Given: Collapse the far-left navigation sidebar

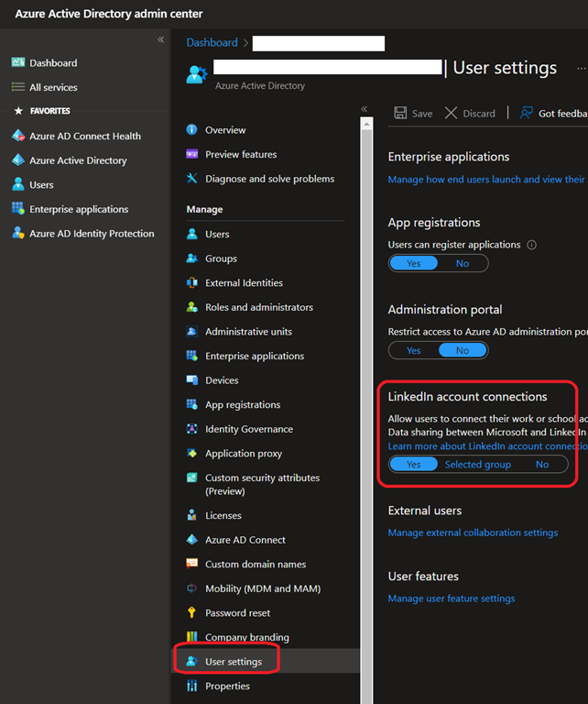Looking at the screenshot, I should (x=160, y=39).
